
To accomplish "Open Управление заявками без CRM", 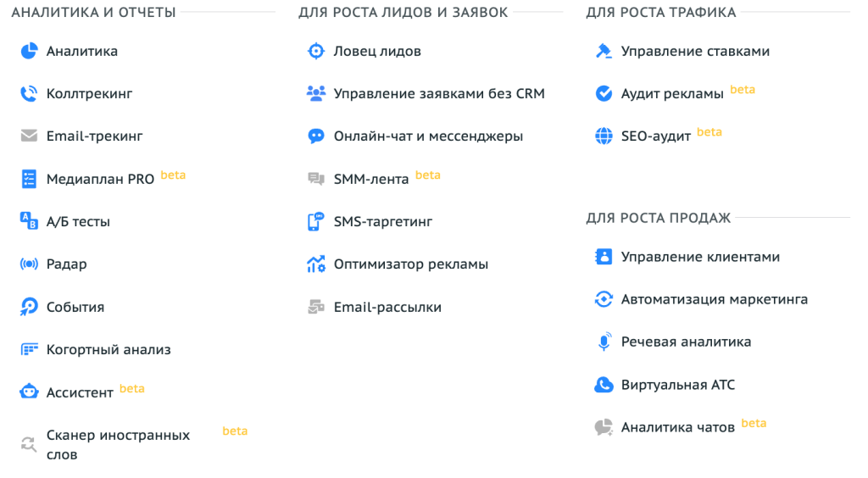I will pyautogui.click(x=439, y=93).
